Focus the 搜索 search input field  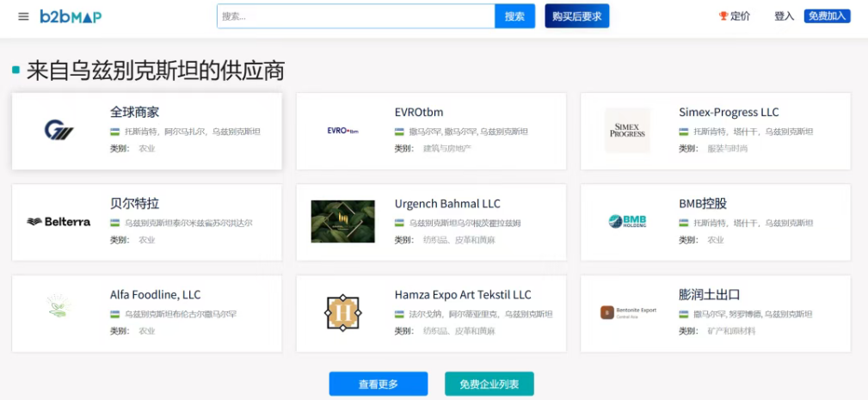pyautogui.click(x=356, y=16)
